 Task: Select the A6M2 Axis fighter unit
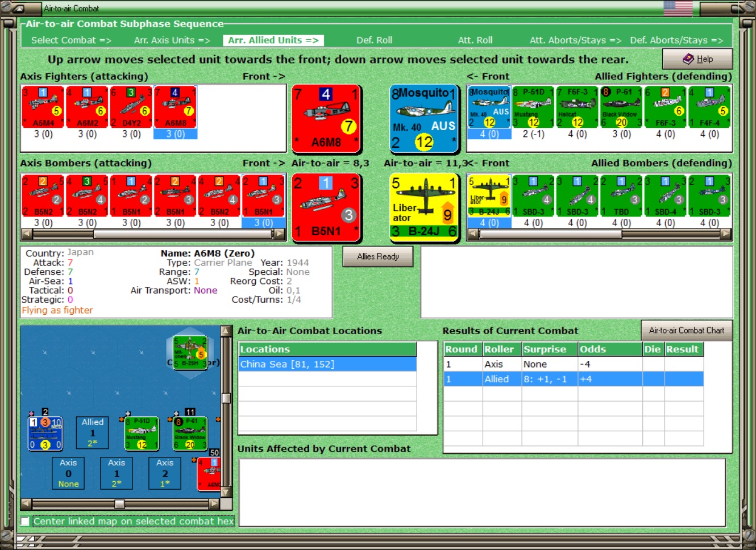tap(87, 107)
